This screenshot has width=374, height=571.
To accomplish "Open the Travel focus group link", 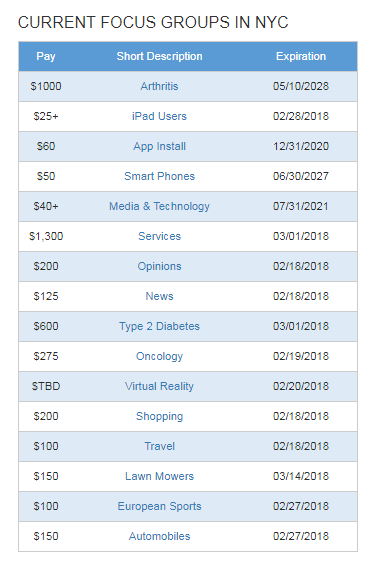I will tap(159, 446).
